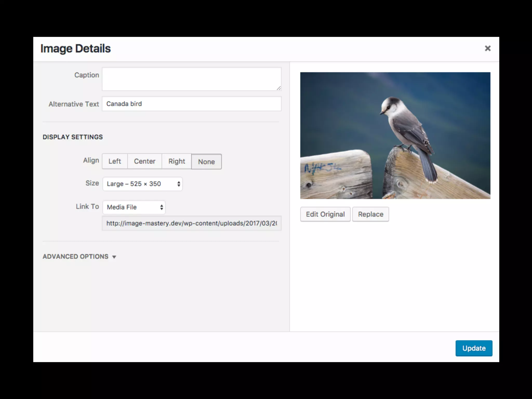Focus the Alternative Text field
This screenshot has height=399, width=532.
coord(191,104)
